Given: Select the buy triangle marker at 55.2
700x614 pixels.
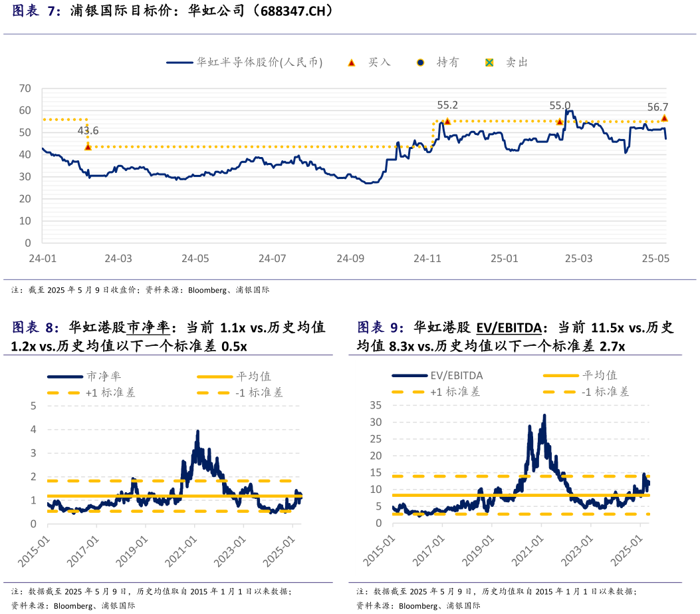Looking at the screenshot, I should [447, 121].
